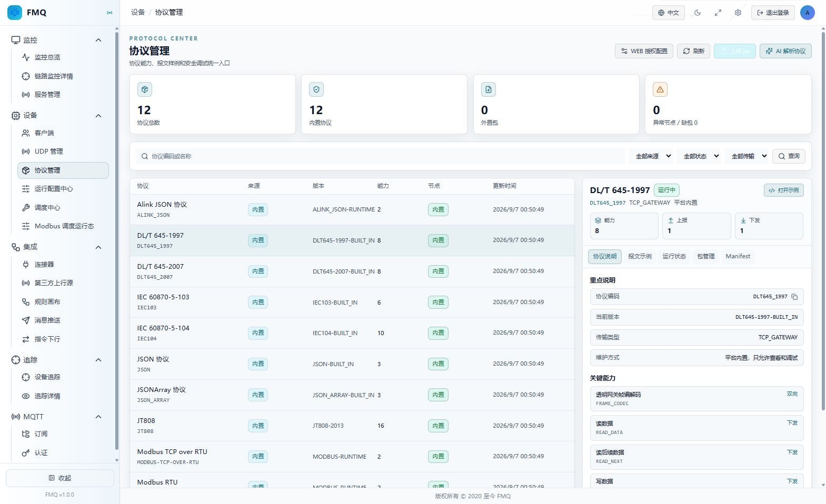Go to 链路监控详情 page
This screenshot has width=826, height=504.
coord(63,76)
